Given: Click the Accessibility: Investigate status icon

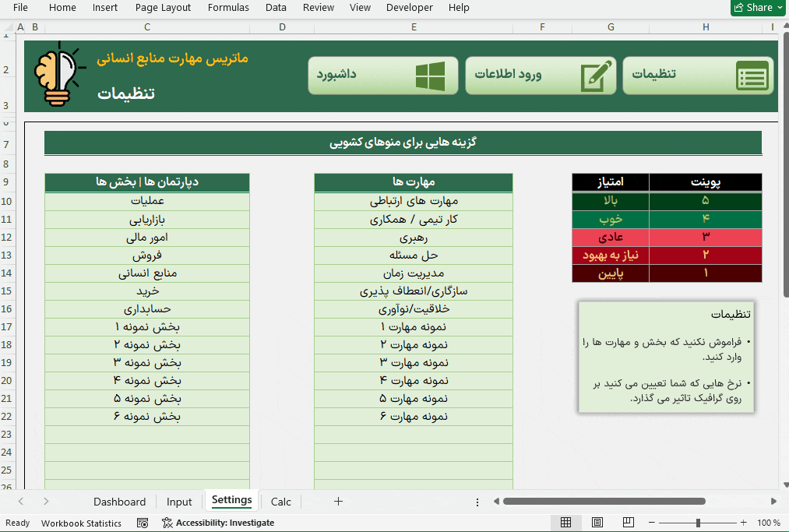Looking at the screenshot, I should tap(167, 523).
